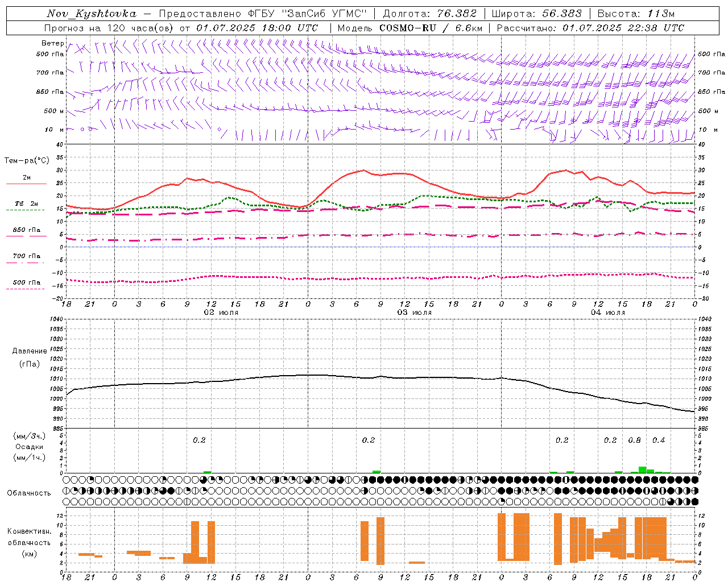Click the "(мм/3ч.)" units label
The image size is (728, 582).
pos(29,436)
